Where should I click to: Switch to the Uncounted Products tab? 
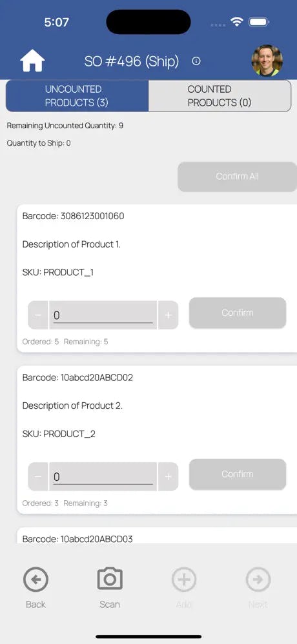tap(77, 95)
